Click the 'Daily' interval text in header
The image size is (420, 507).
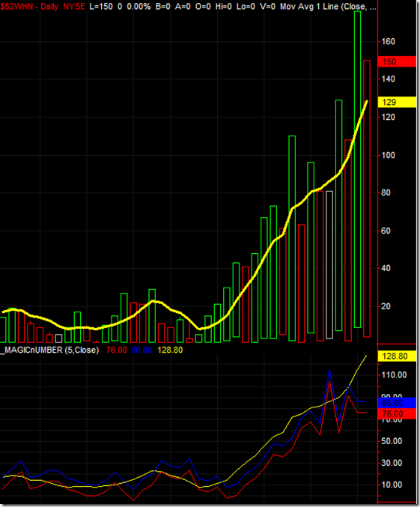tap(49, 7)
